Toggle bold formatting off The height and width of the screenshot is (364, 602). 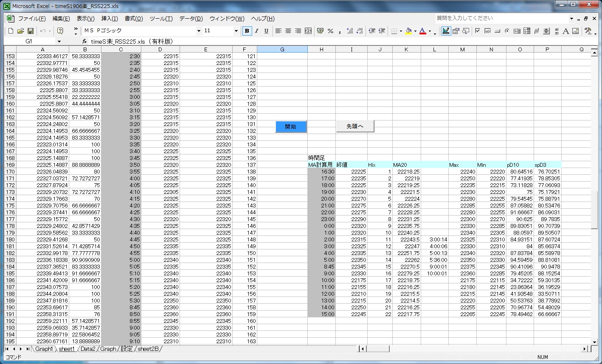click(247, 31)
